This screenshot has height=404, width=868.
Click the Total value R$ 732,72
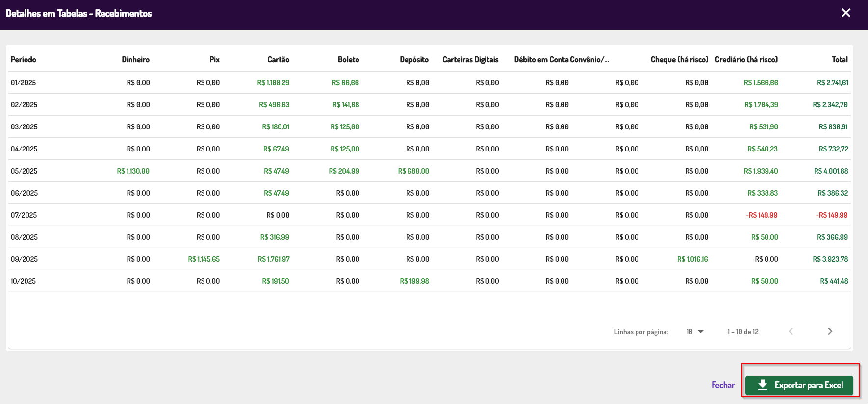point(833,149)
